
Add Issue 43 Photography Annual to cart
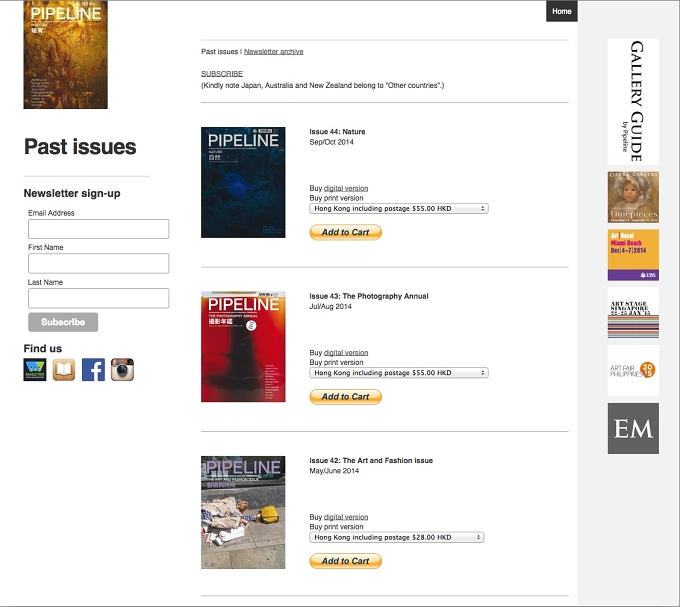point(346,396)
